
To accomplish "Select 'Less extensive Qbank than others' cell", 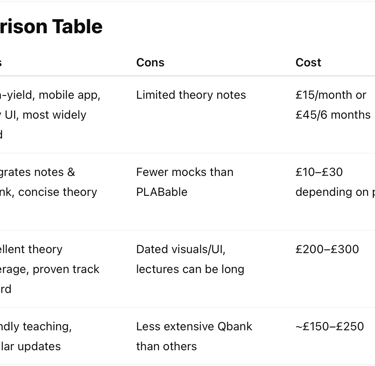I will click(194, 336).
